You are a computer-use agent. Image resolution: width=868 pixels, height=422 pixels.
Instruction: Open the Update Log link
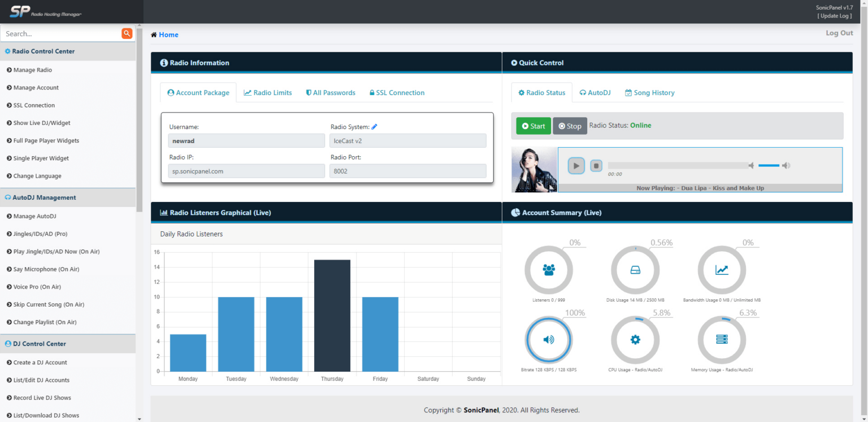pyautogui.click(x=835, y=15)
